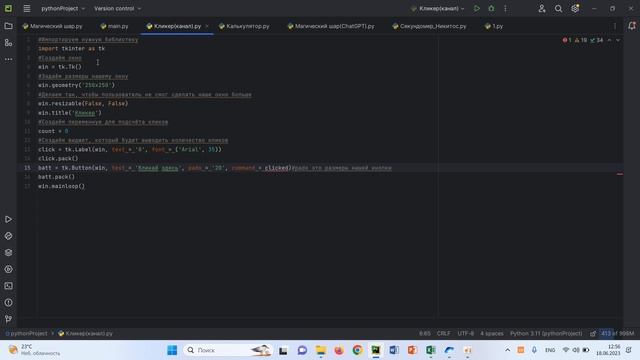Open the Structure tool window
The height and width of the screenshot is (360, 640).
point(8,43)
